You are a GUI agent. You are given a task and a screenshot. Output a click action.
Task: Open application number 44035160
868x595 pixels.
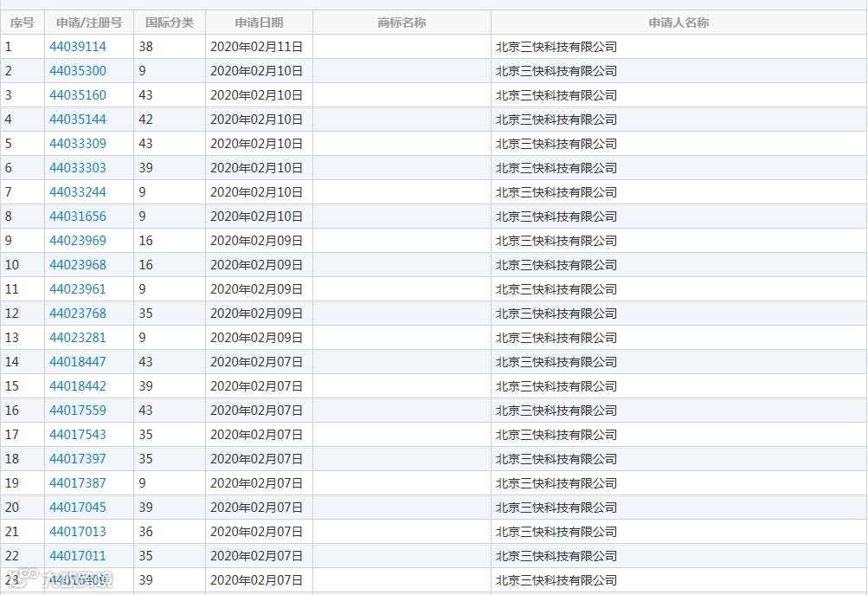point(78,95)
